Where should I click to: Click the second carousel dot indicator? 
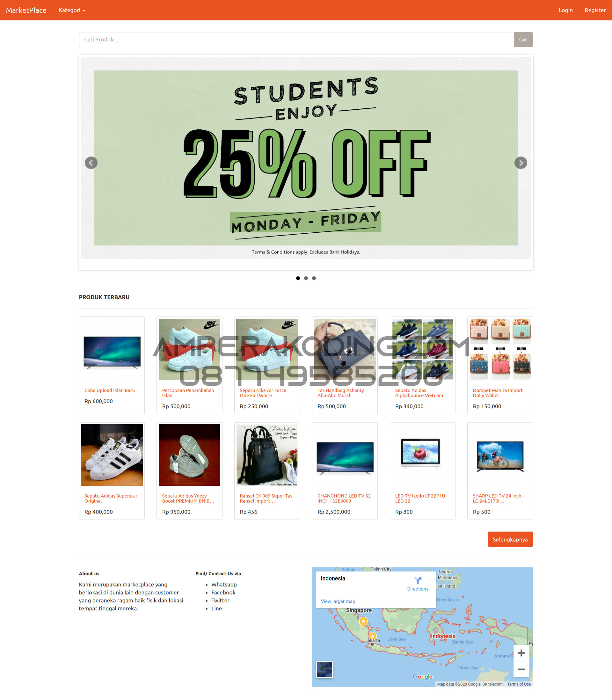point(306,278)
